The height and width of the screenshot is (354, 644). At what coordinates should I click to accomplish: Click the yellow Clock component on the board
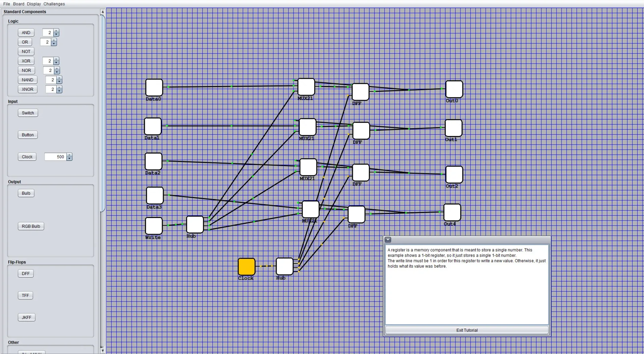247,266
